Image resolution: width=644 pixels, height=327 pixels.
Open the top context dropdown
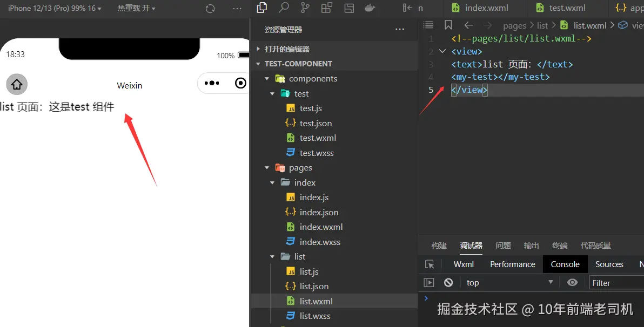pos(509,283)
